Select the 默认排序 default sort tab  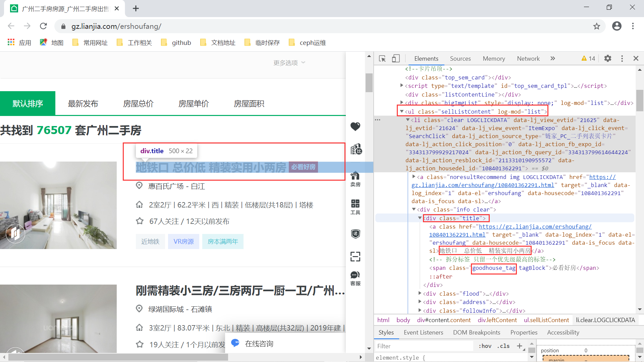[28, 104]
